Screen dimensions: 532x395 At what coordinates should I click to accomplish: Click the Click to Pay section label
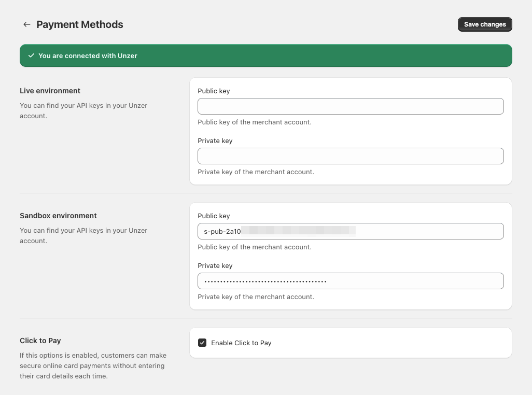point(40,341)
